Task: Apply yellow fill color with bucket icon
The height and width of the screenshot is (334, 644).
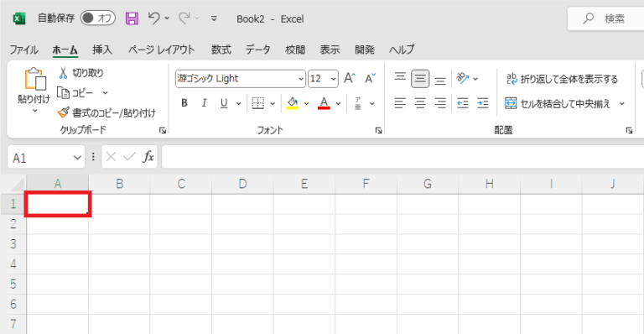Action: coord(293,103)
